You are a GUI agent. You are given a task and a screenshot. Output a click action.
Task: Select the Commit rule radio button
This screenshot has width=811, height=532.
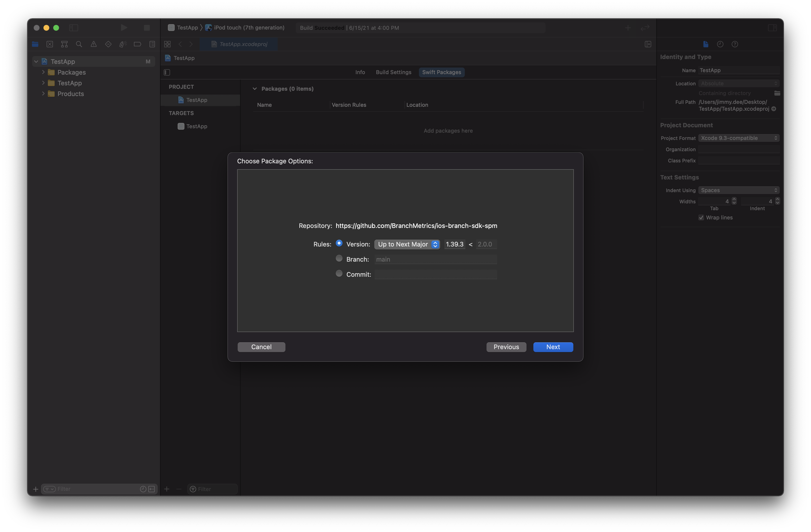click(339, 273)
